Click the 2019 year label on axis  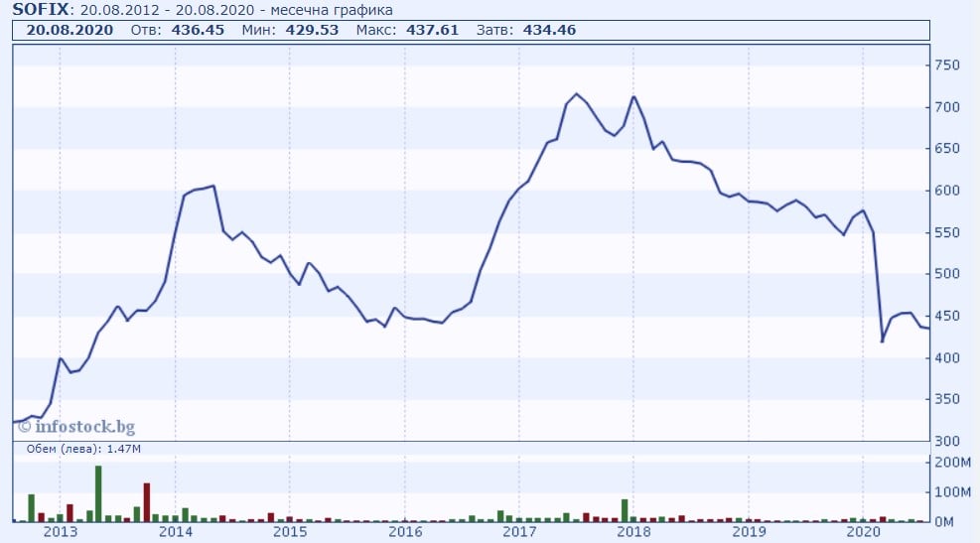click(x=749, y=532)
